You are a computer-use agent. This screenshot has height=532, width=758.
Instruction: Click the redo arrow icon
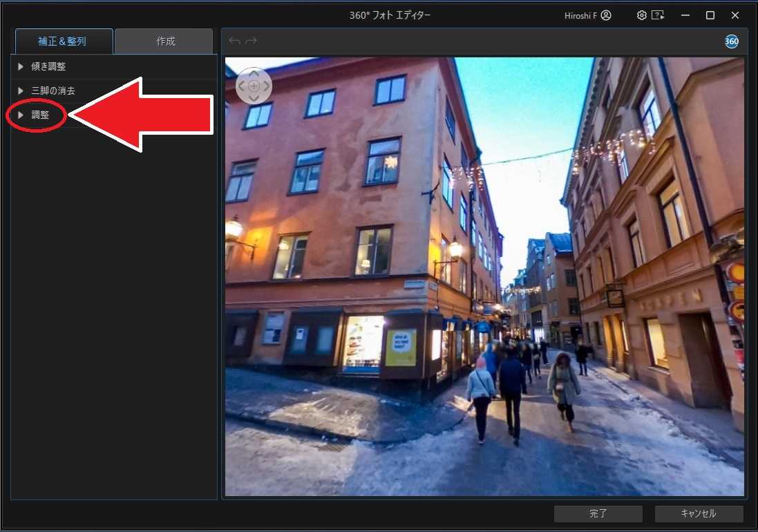pyautogui.click(x=251, y=40)
